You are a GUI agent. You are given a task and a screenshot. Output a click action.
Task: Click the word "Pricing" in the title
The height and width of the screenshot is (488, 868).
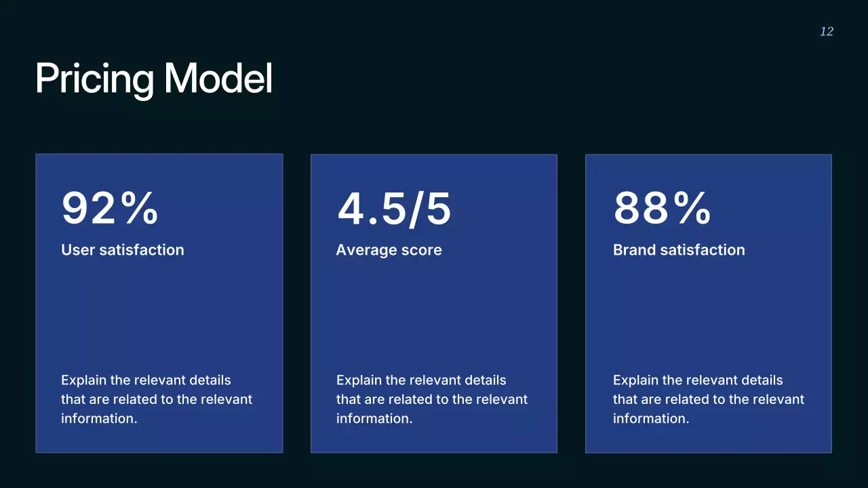point(95,79)
